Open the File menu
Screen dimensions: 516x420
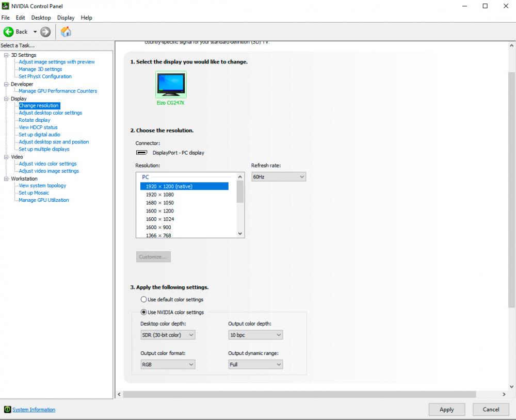point(6,18)
